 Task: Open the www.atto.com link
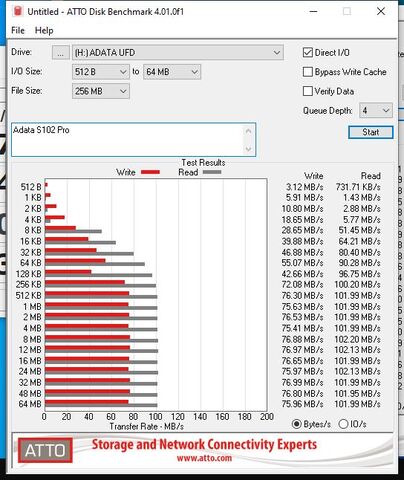[204, 458]
